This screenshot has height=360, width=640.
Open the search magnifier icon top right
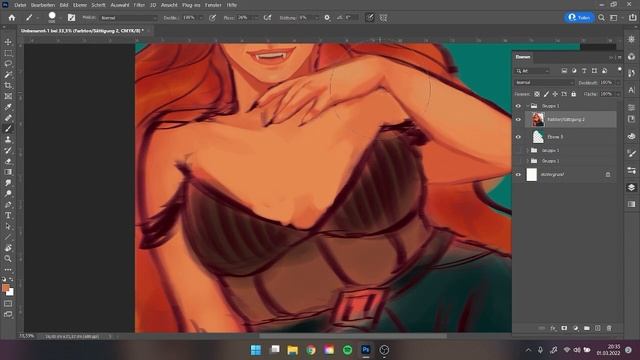pyautogui.click(x=601, y=18)
